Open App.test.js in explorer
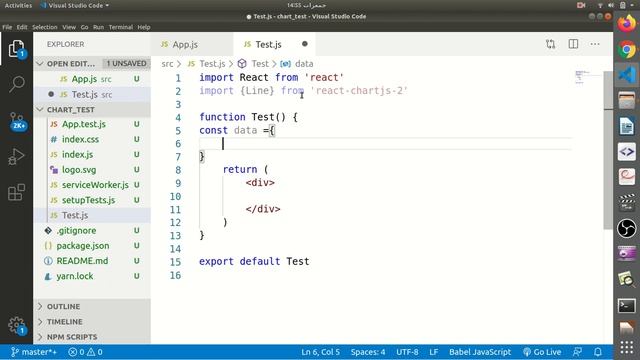 pyautogui.click(x=92, y=124)
